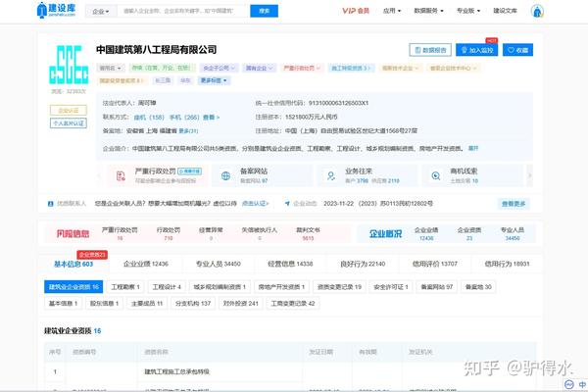The height and width of the screenshot is (392, 588).
Task: Click the round chat icon in the bottom-right corner
Action: pos(569,384)
